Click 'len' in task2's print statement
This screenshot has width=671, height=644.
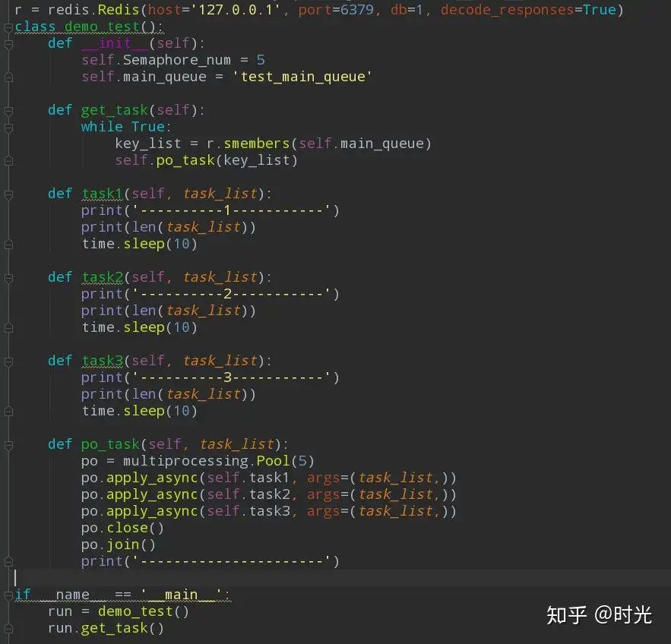(x=144, y=311)
